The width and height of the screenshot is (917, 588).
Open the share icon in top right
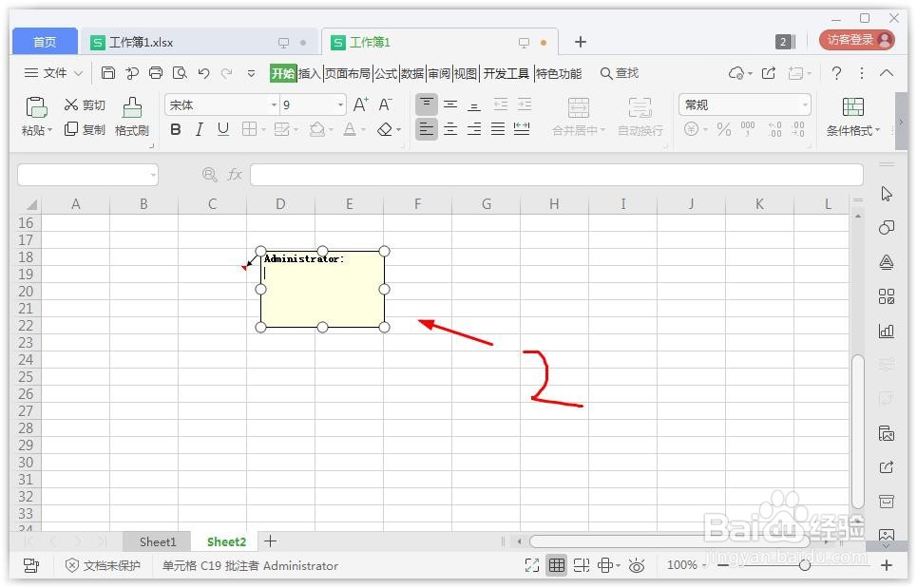click(769, 73)
